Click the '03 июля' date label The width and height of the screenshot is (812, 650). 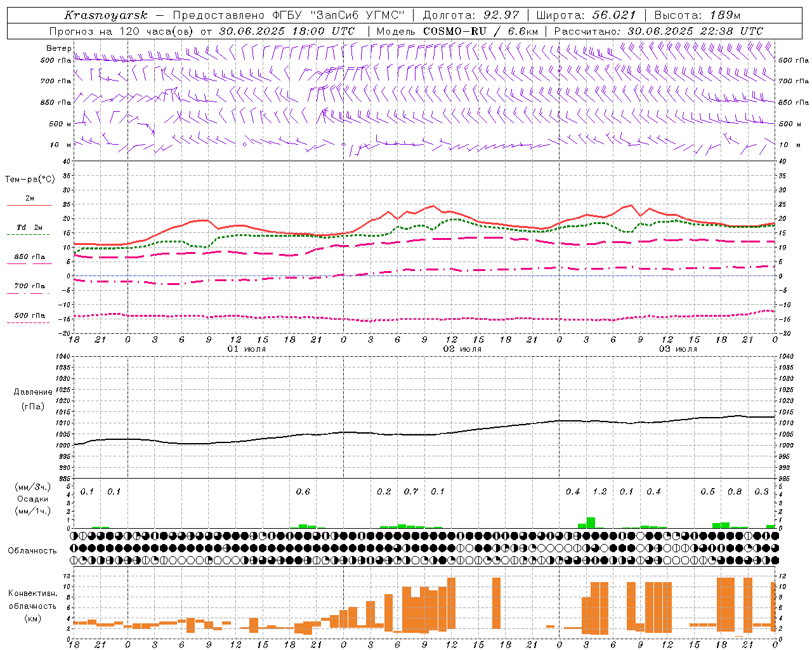tap(678, 349)
